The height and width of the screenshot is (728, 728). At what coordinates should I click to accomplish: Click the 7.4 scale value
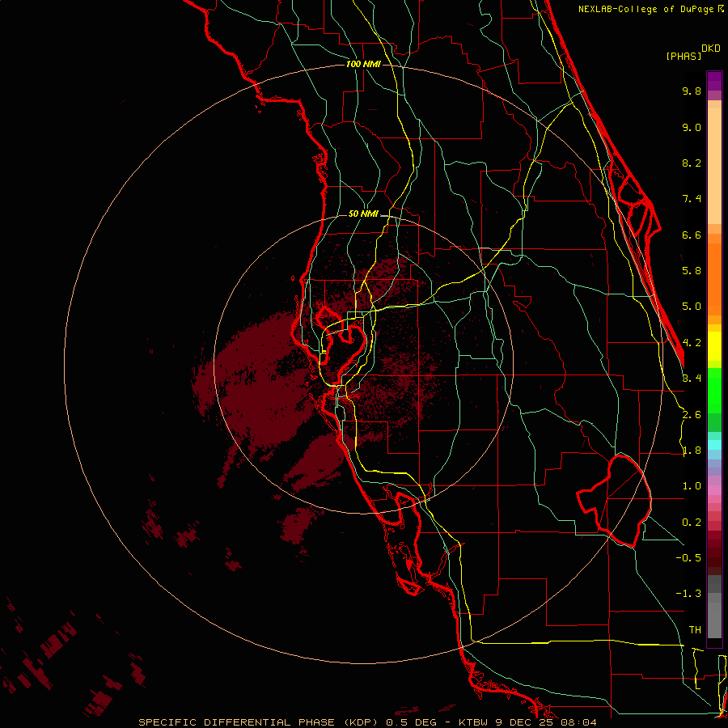point(692,199)
